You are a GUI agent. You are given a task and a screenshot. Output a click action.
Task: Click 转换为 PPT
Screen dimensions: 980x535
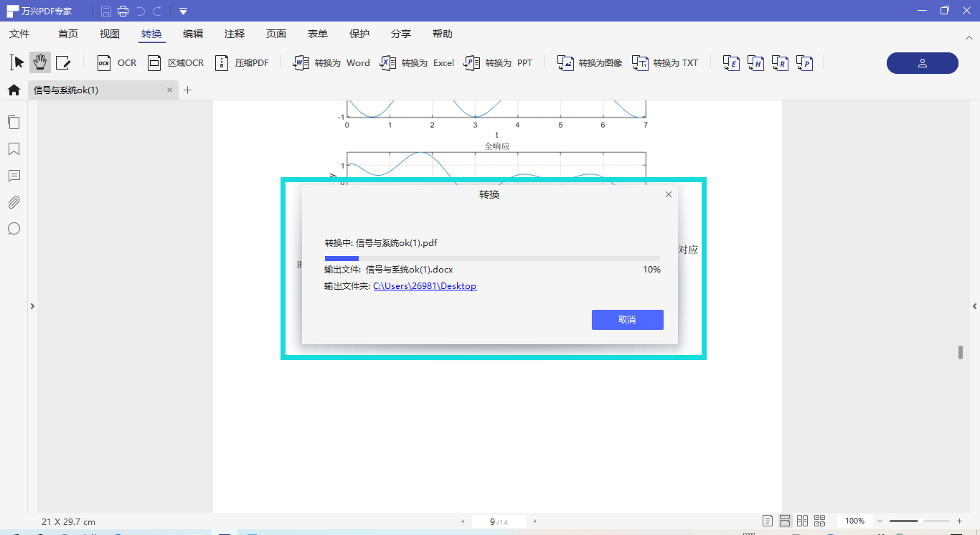tap(498, 63)
